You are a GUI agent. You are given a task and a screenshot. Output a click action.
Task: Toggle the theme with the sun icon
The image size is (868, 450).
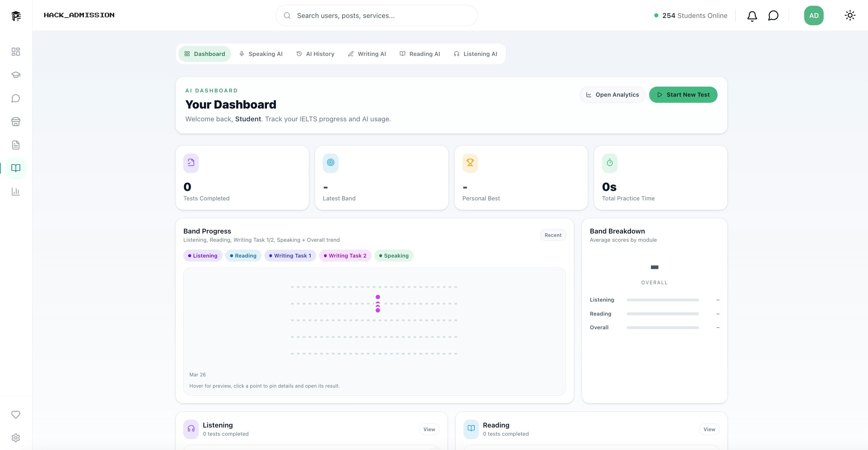pos(850,15)
